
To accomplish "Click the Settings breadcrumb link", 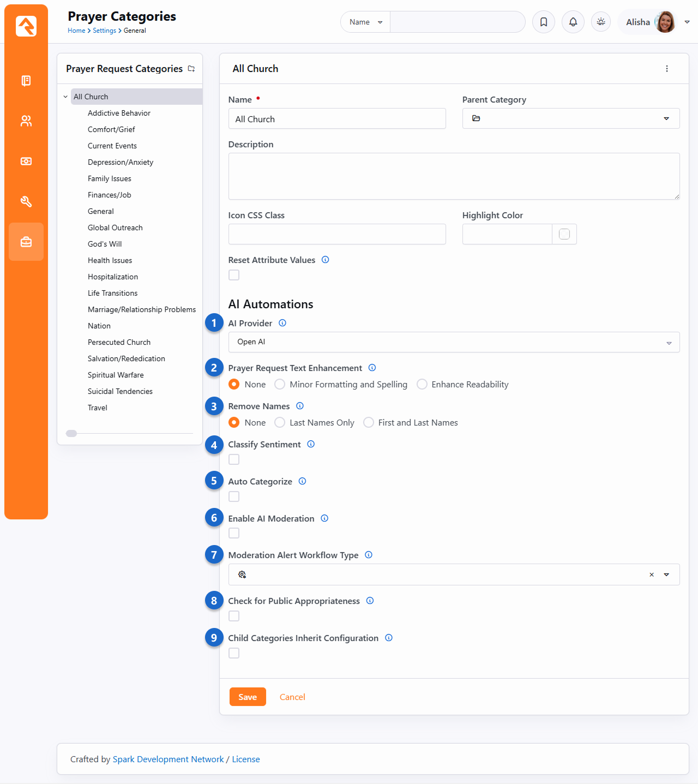I will (x=104, y=31).
